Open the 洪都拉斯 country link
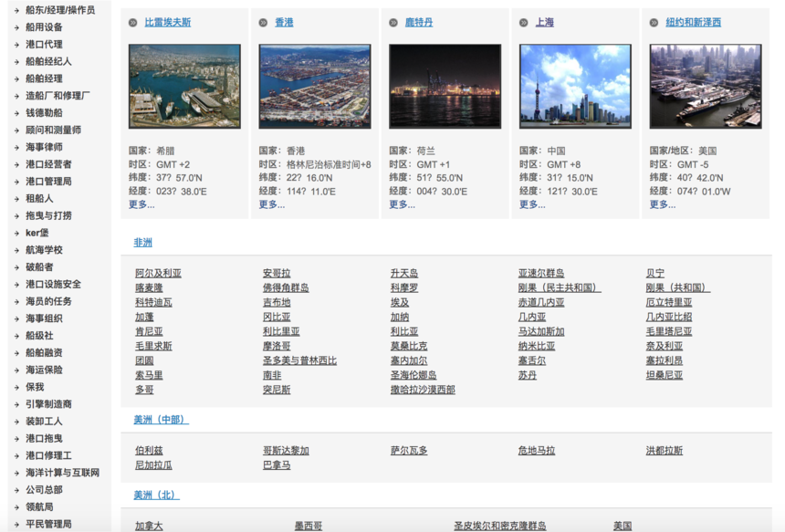This screenshot has width=785, height=532. pyautogui.click(x=665, y=451)
